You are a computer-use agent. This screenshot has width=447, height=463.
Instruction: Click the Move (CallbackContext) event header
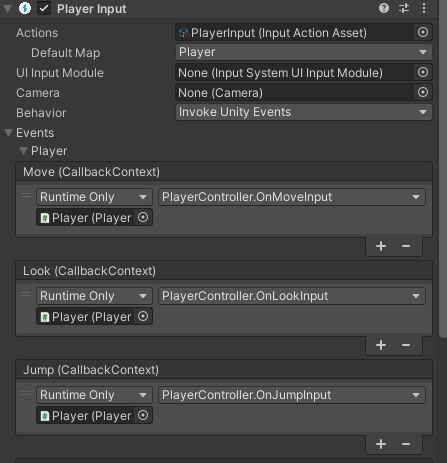[224, 172]
